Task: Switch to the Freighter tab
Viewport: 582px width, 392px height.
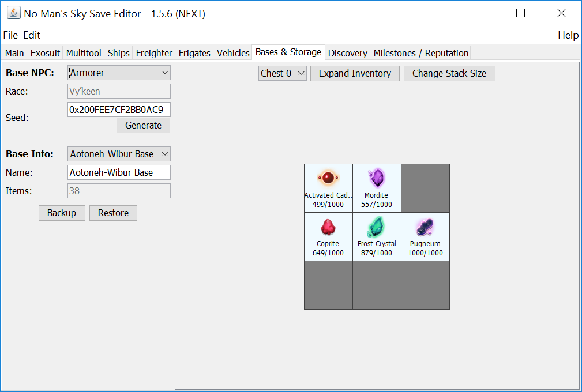Action: (x=154, y=53)
